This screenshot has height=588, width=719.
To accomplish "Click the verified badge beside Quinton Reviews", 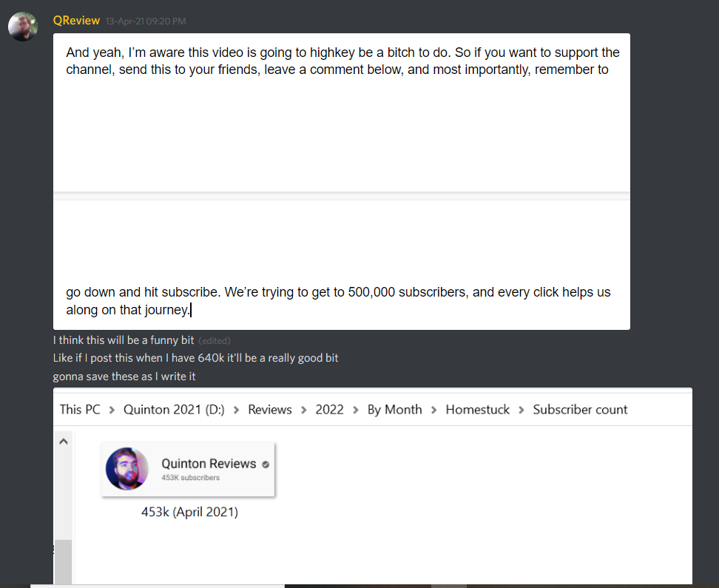I will [x=266, y=464].
